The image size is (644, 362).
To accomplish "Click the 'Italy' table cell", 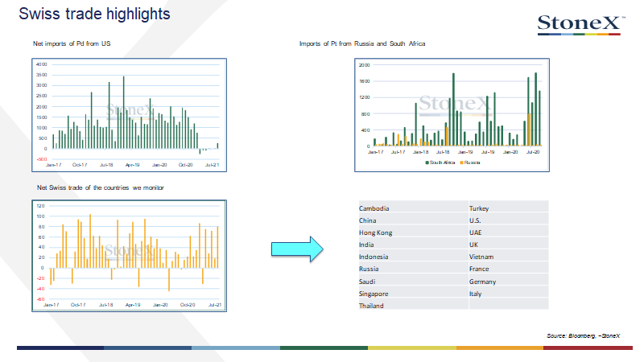I will click(509, 291).
